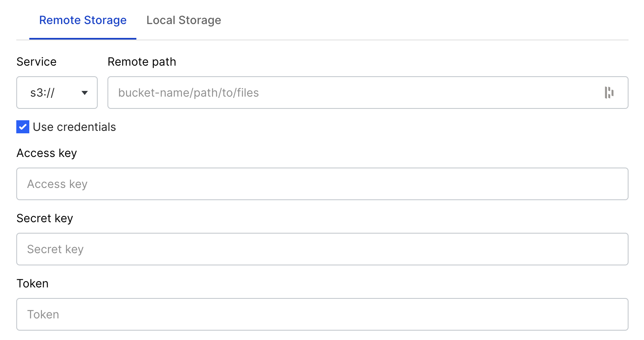Expand the Service dropdown arrow

pos(85,93)
